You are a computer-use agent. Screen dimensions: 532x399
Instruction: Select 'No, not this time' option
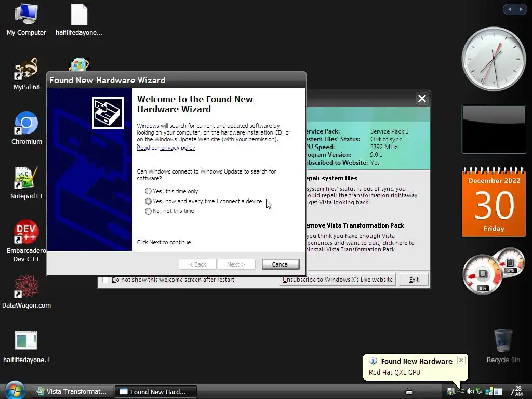pos(170,211)
